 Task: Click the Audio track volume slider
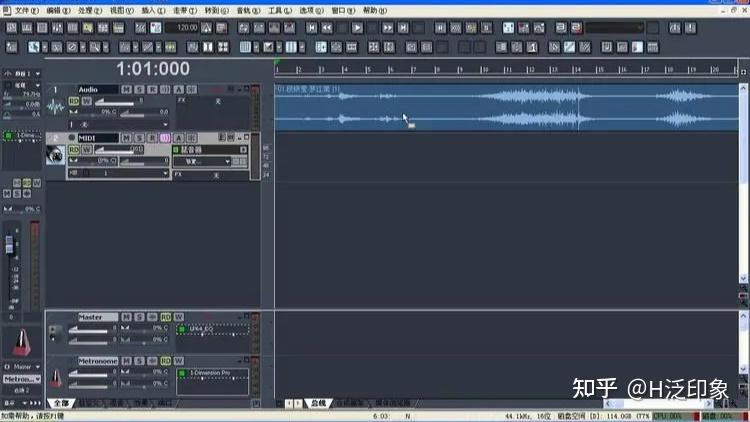coord(118,102)
